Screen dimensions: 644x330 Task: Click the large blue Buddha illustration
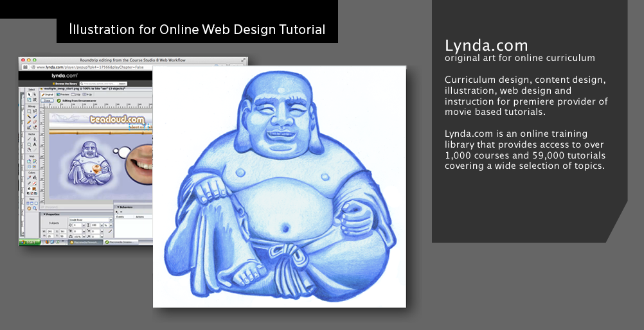280,187
